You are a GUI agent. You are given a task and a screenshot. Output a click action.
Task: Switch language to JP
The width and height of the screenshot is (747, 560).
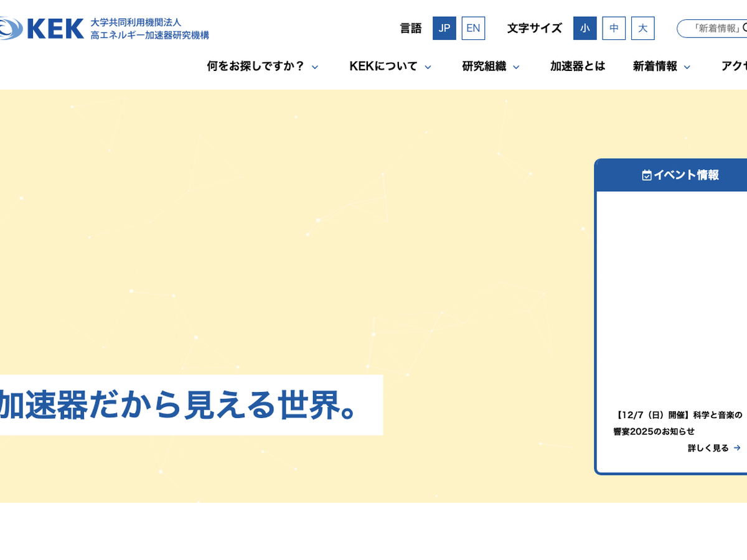point(444,29)
